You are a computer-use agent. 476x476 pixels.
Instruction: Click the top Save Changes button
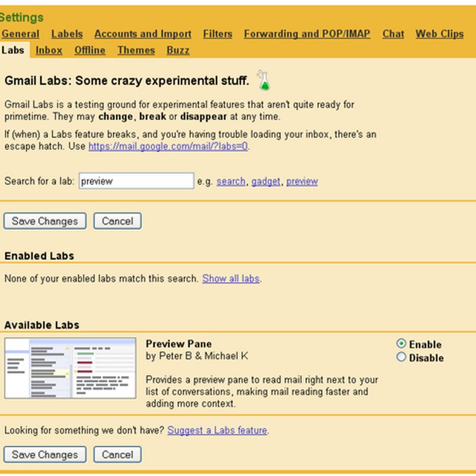pos(45,221)
